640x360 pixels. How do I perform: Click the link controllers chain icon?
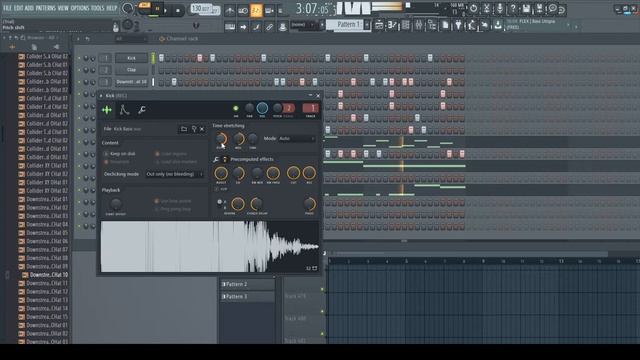[269, 27]
